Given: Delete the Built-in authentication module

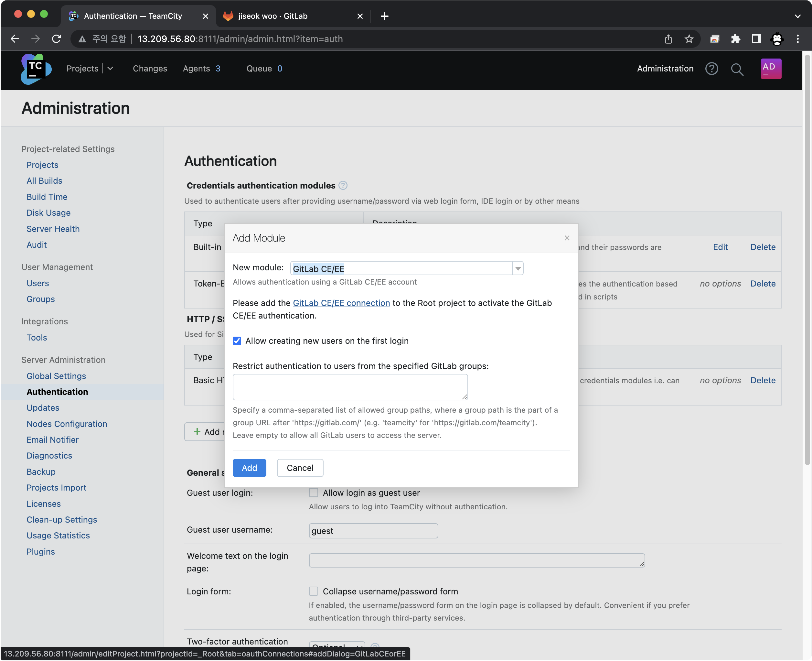Looking at the screenshot, I should point(763,247).
